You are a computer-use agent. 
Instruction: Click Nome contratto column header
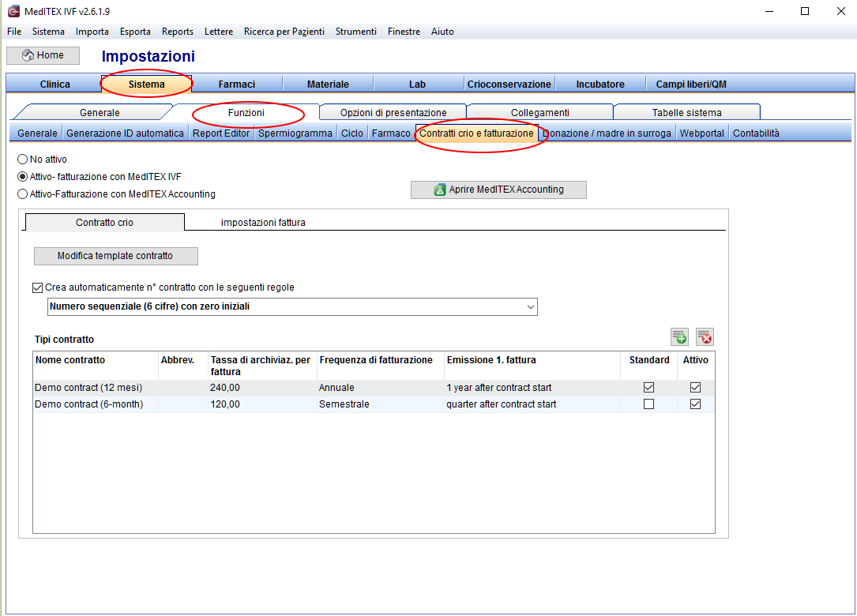(96, 366)
